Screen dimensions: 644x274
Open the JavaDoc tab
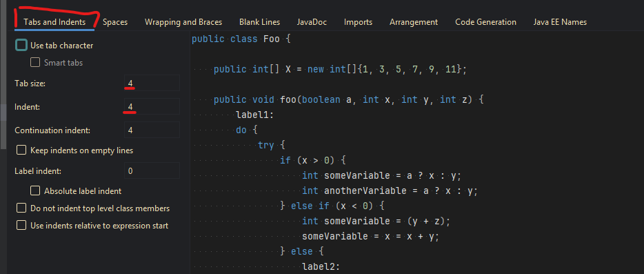312,22
